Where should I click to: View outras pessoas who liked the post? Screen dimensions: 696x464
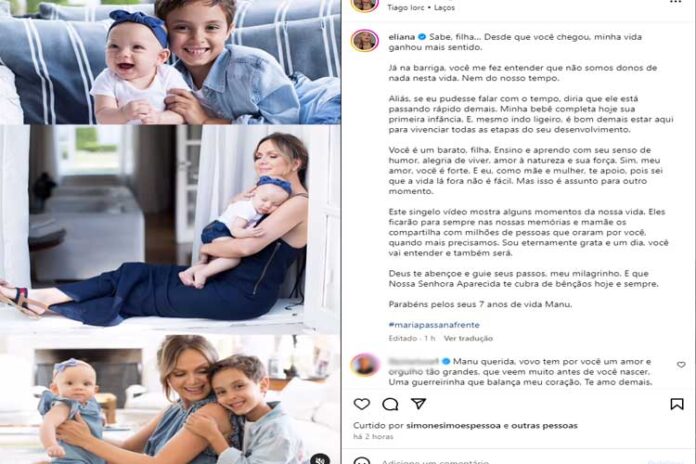(544, 425)
